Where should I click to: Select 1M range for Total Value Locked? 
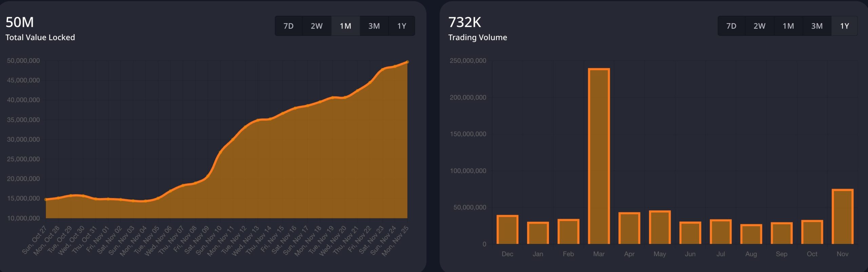coord(346,26)
